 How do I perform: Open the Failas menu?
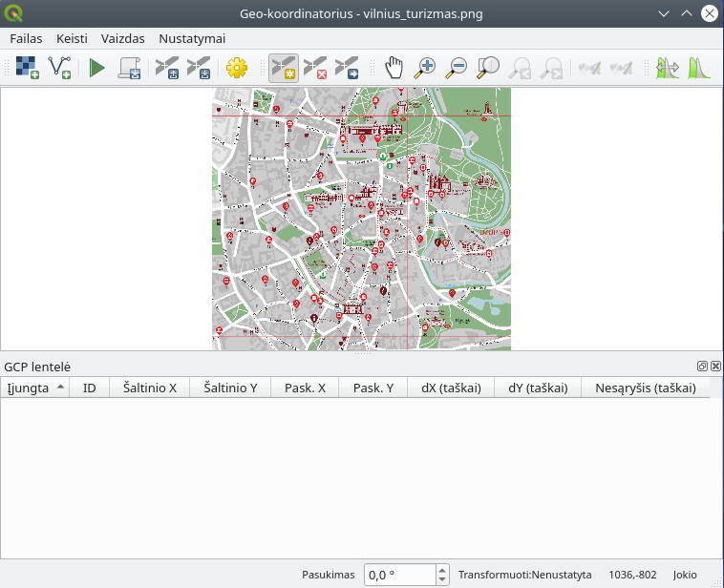point(26,39)
